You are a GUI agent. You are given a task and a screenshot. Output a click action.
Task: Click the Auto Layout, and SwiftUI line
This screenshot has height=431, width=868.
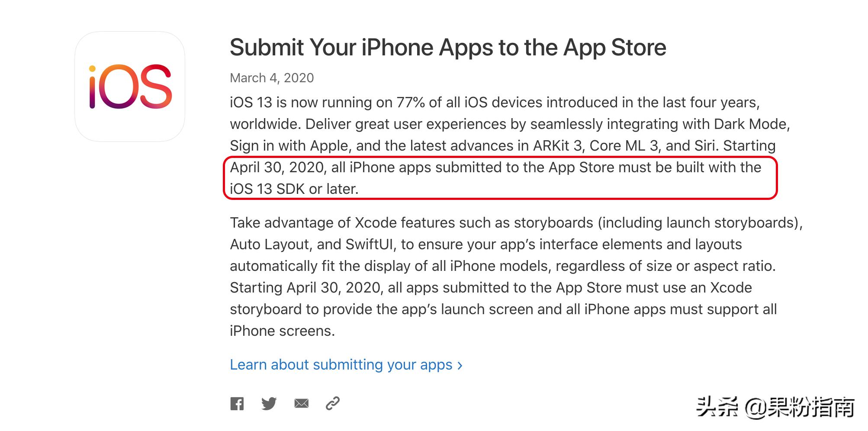pos(486,244)
